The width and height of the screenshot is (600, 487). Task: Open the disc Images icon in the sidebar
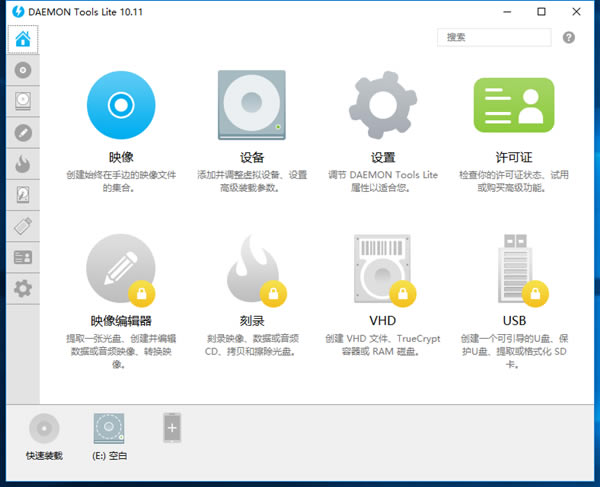point(22,70)
